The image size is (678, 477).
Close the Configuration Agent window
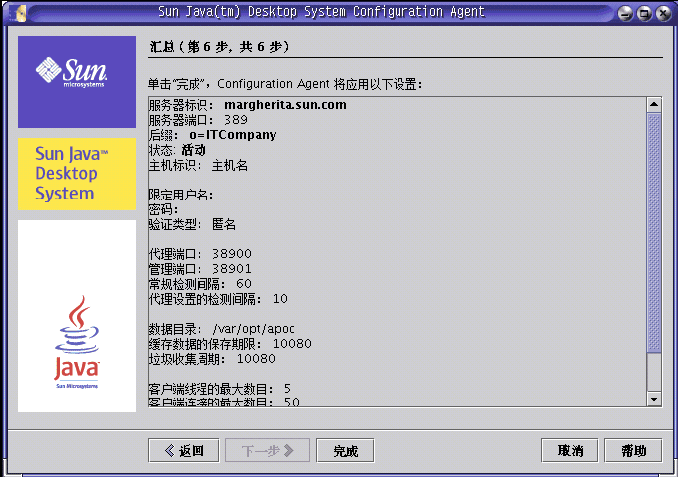[663, 13]
